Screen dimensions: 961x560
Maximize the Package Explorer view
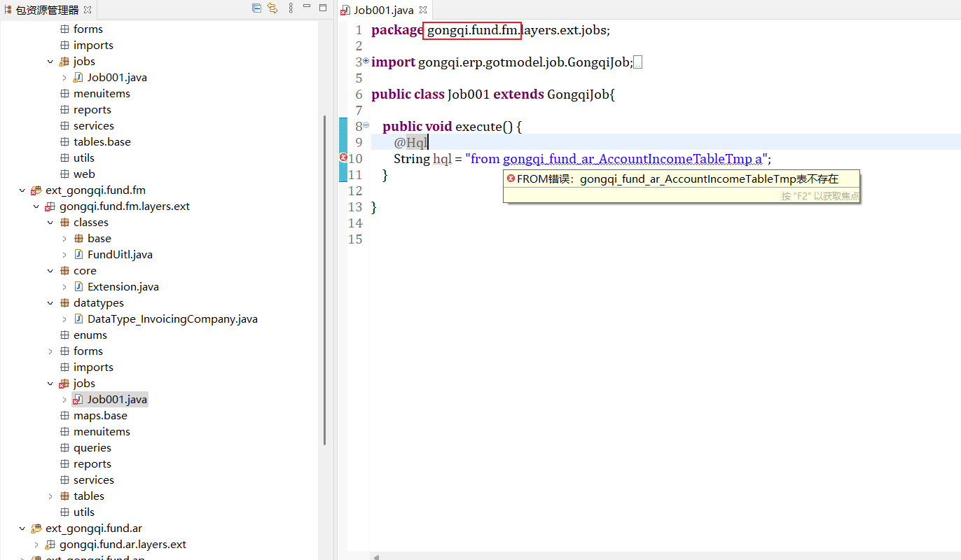(x=323, y=8)
